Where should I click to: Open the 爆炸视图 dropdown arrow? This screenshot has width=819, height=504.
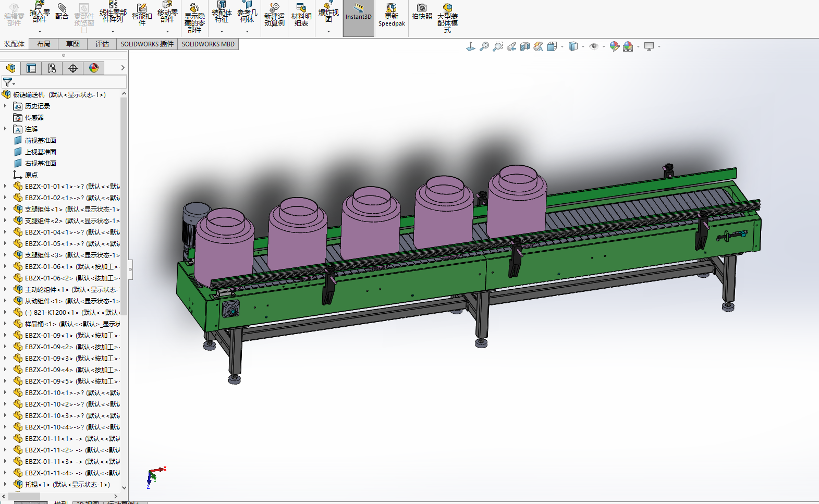click(328, 31)
